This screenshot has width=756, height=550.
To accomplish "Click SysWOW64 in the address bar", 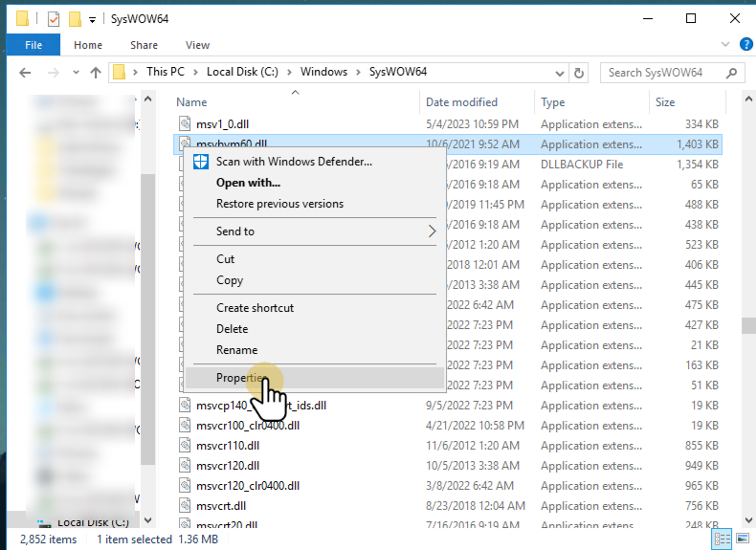I will click(398, 72).
